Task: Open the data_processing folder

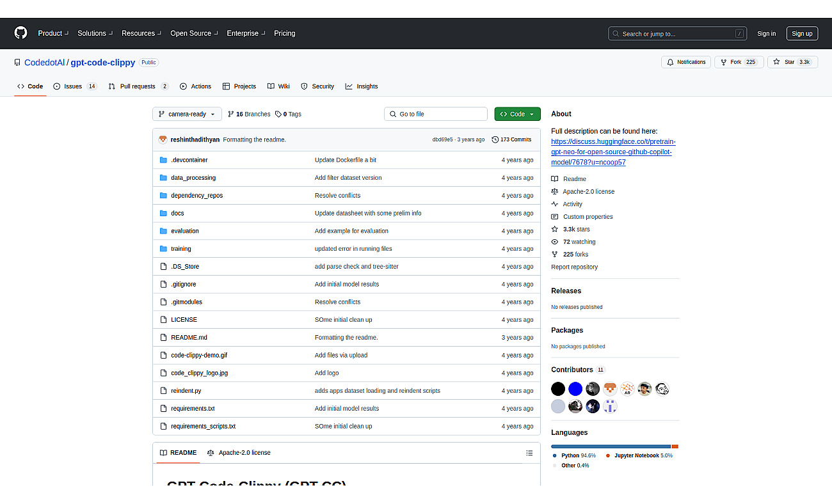Action: click(x=193, y=178)
